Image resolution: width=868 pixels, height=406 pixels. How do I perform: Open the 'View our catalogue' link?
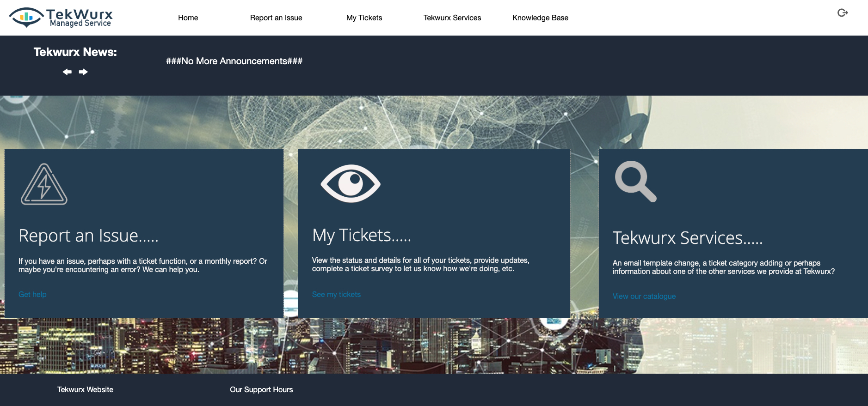(644, 296)
